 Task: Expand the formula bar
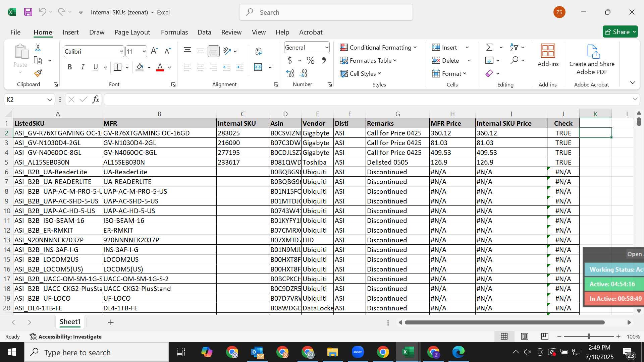635,99
